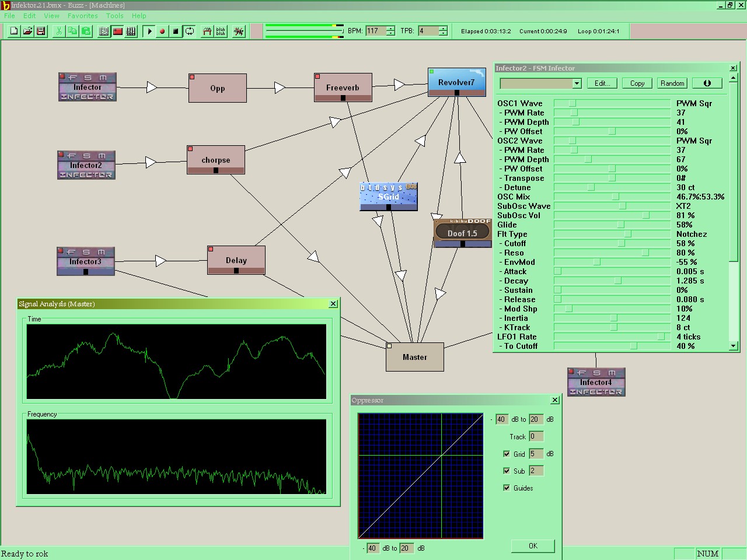Click the LFO1 Rate slider
Screen dimensions: 747x560
(612, 337)
